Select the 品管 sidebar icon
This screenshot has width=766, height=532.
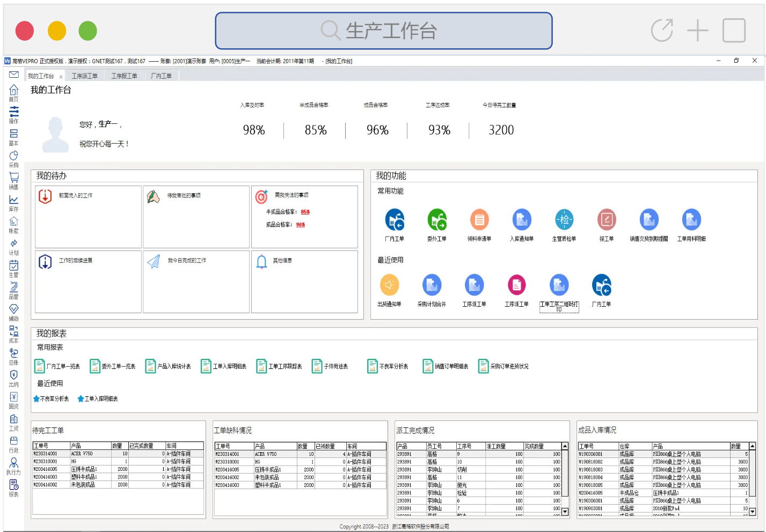[14, 289]
